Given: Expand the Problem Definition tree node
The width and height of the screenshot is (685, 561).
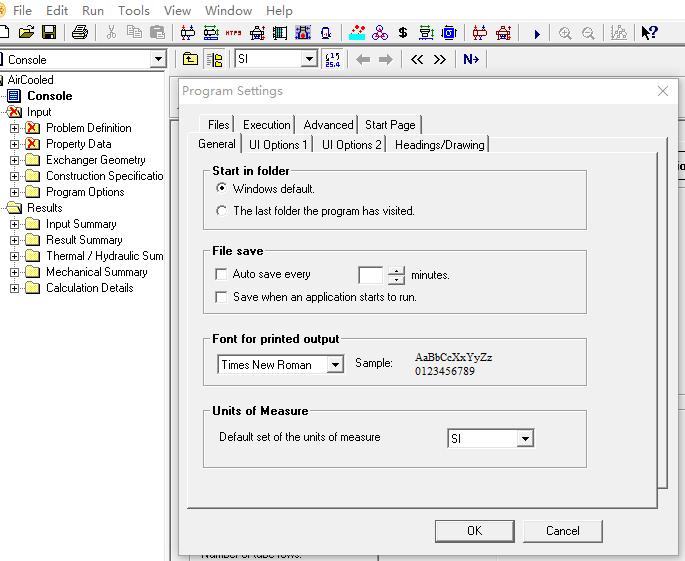Looking at the screenshot, I should coord(14,128).
